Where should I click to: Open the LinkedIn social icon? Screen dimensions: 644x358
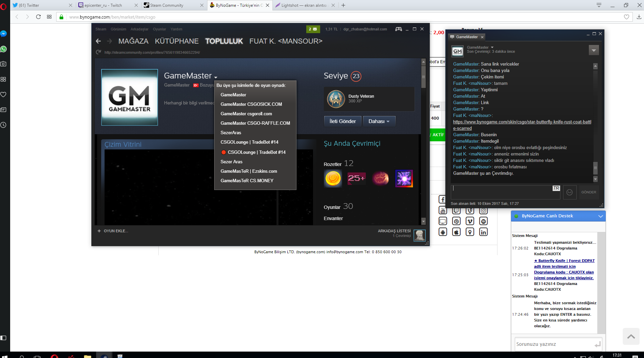(484, 232)
